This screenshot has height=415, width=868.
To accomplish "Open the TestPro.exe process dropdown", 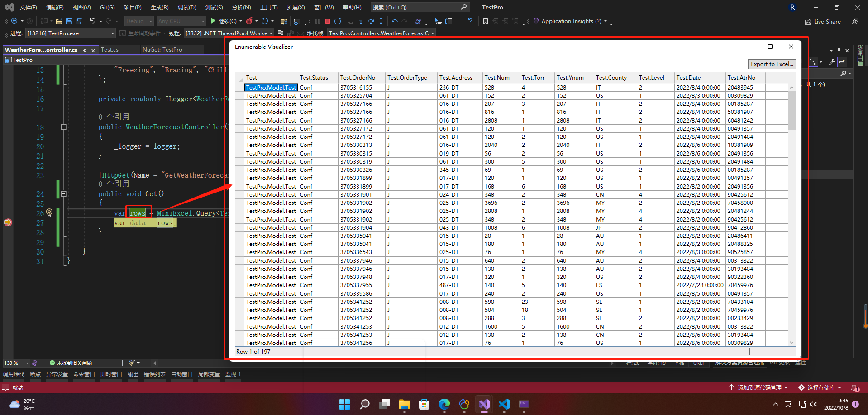I will tap(70, 33).
